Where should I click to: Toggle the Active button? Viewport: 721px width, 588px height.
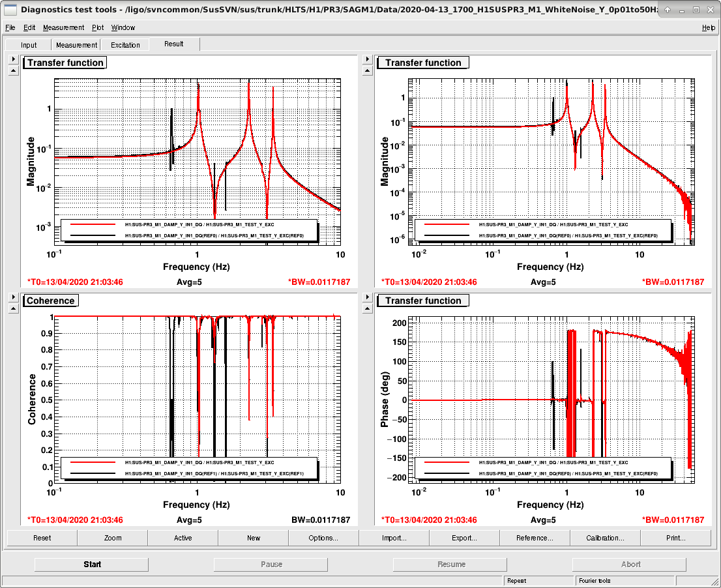[183, 538]
